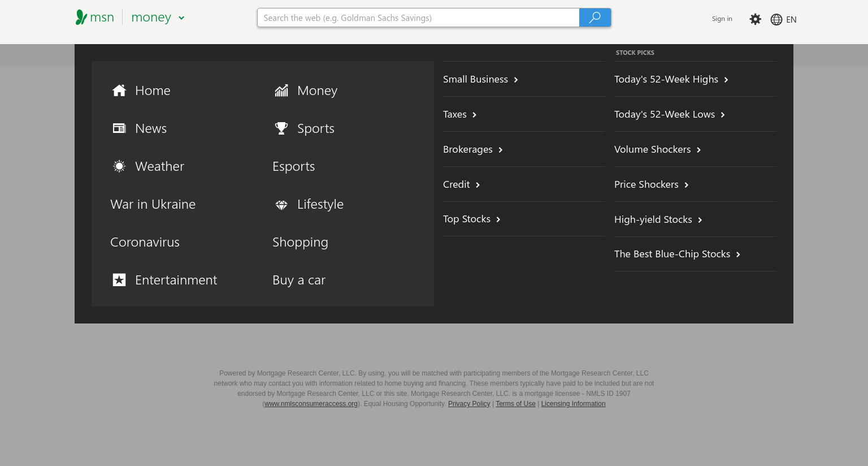Screen dimensions: 868x466
Task: Click the Money chart icon
Action: 281,90
